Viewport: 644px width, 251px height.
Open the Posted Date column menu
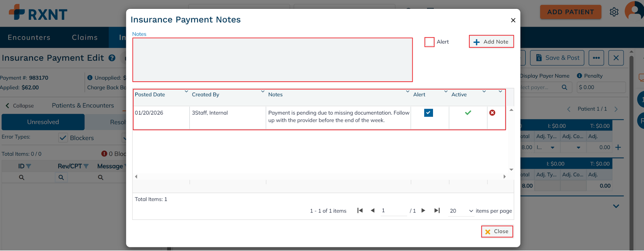(186, 92)
